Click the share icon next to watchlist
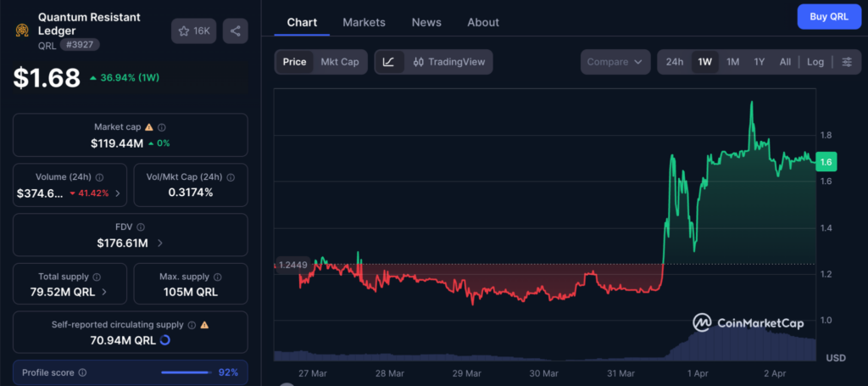 click(x=235, y=31)
